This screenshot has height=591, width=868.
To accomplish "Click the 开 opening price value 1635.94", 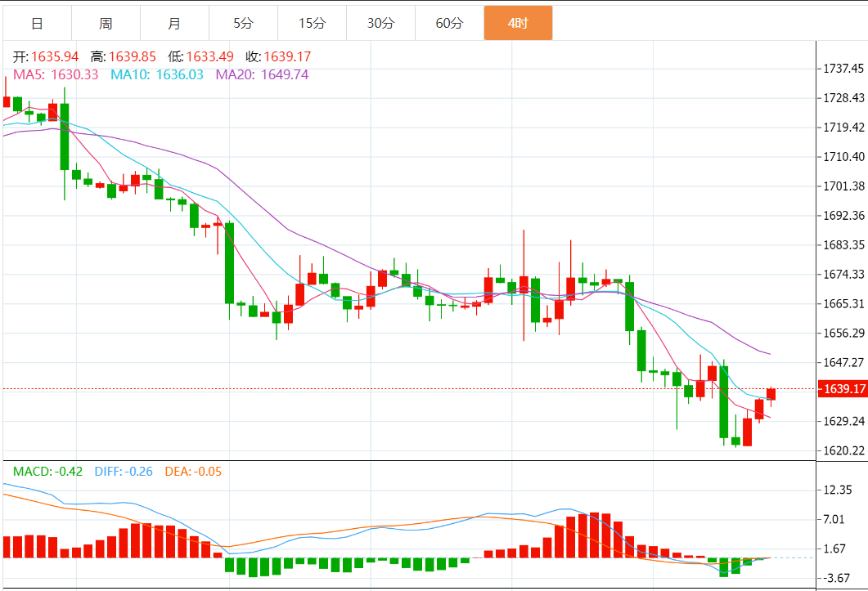I will tap(55, 57).
